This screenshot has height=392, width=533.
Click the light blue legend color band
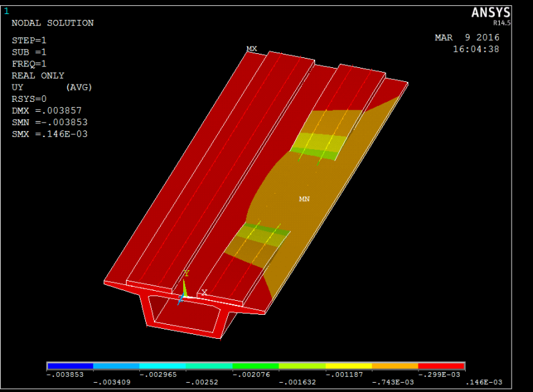click(x=116, y=366)
